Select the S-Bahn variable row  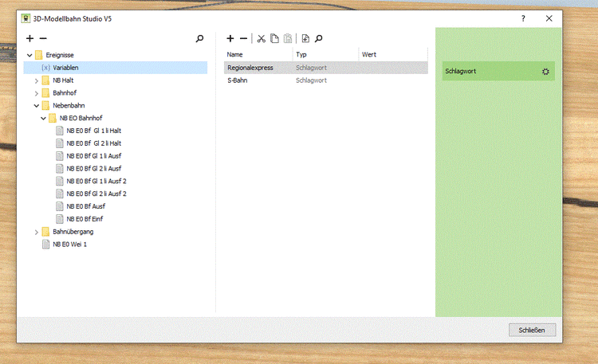point(325,80)
